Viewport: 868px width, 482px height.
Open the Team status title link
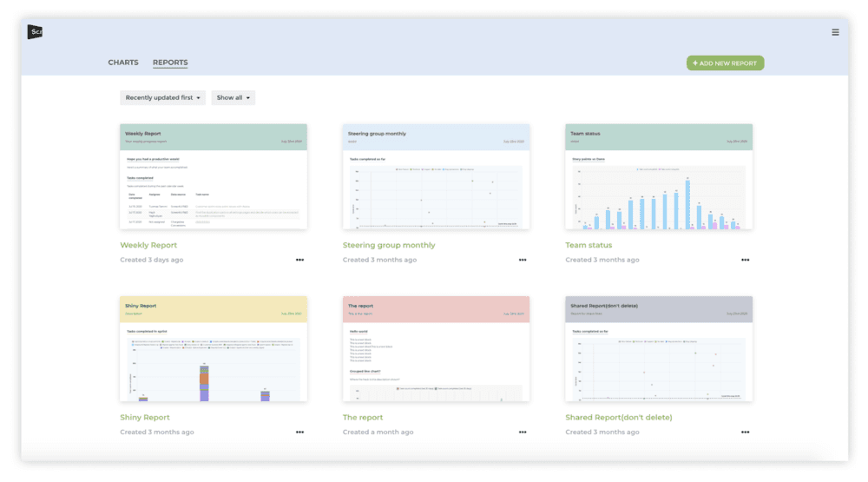click(x=589, y=245)
